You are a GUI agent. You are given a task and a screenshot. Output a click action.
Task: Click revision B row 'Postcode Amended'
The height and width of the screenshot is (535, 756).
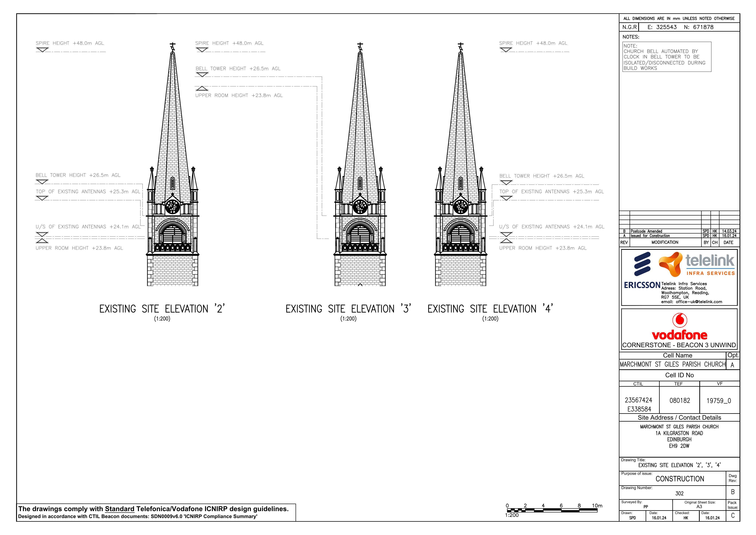679,231
